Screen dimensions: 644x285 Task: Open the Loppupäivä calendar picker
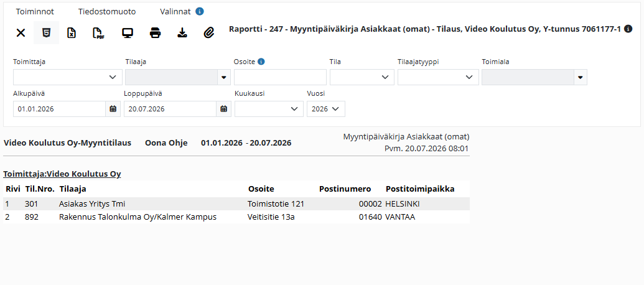[224, 109]
